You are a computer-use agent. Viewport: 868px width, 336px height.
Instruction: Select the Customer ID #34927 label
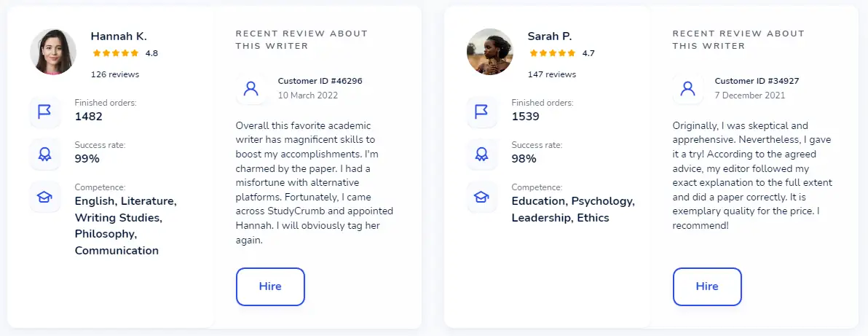[757, 81]
